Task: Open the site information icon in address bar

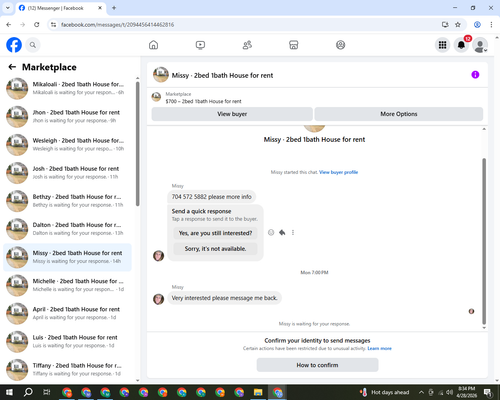Action: coord(53,25)
